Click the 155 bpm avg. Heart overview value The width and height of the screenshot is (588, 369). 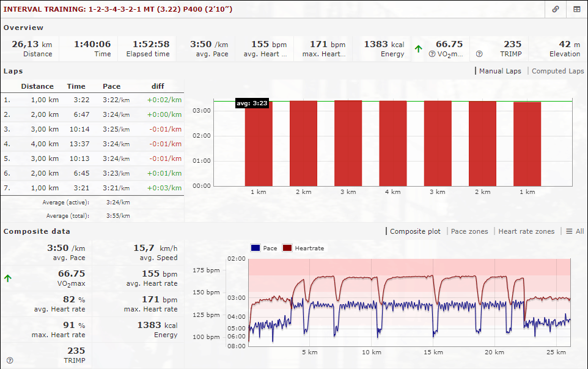tap(269, 44)
